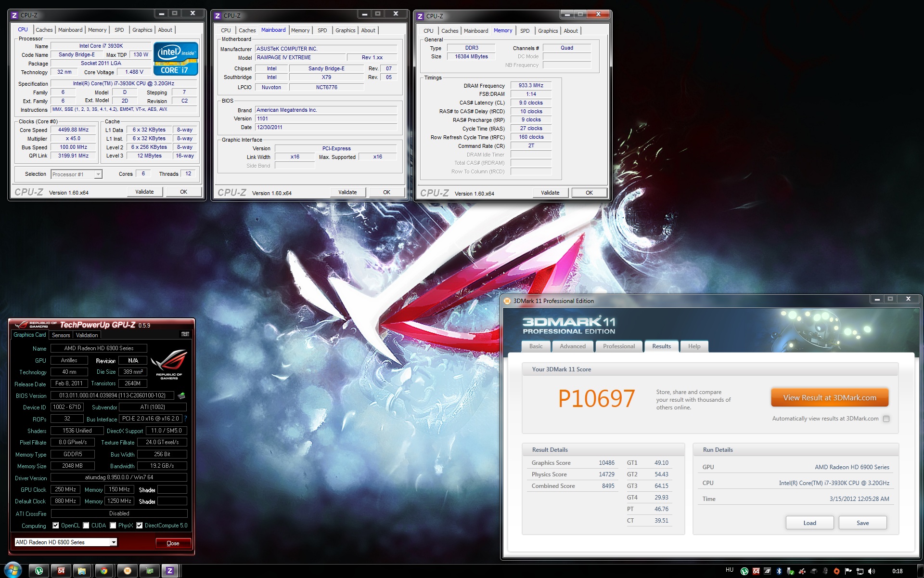This screenshot has width=924, height=578.
Task: Toggle the CUDA checkbox in GPU-Z
Action: pyautogui.click(x=86, y=525)
